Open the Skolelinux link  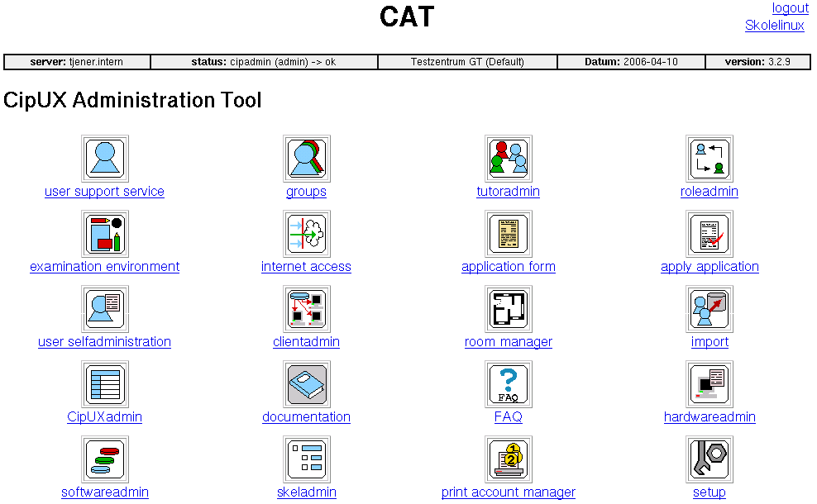[x=774, y=26]
